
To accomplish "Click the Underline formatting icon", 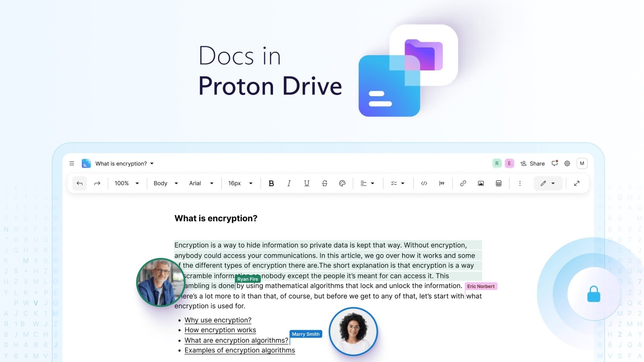I will tap(307, 183).
